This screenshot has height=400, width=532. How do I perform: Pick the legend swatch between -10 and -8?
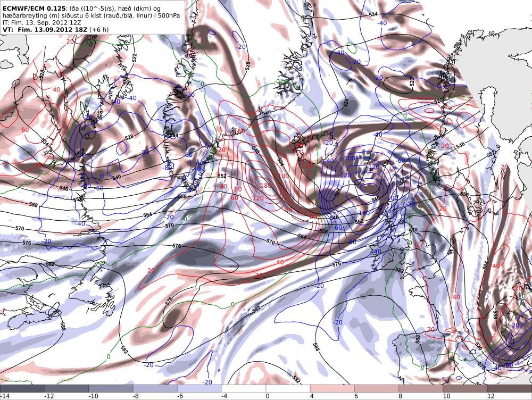tap(111, 388)
